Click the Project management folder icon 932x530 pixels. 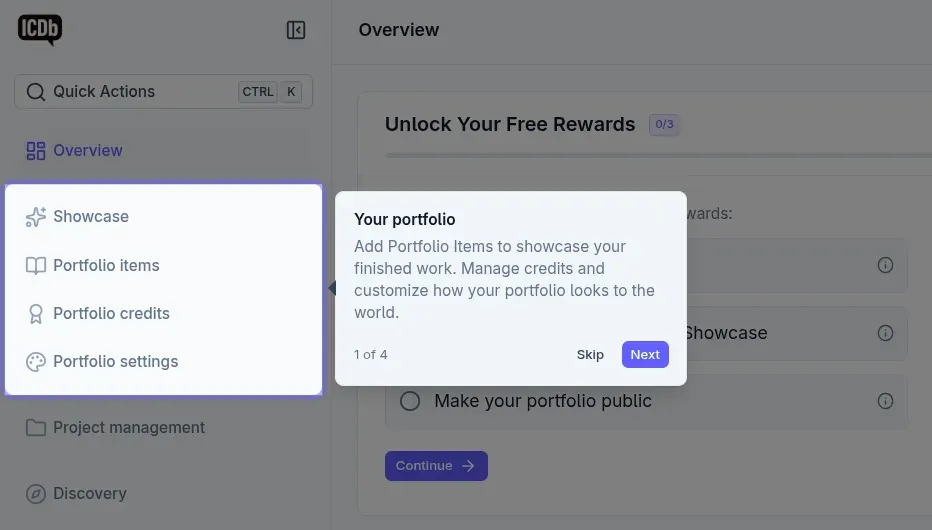click(x=36, y=428)
